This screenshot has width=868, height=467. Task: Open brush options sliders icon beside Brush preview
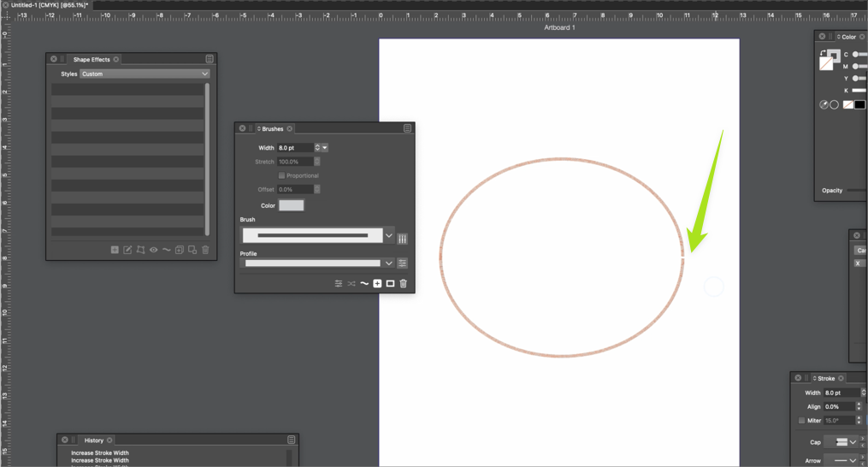tap(403, 239)
